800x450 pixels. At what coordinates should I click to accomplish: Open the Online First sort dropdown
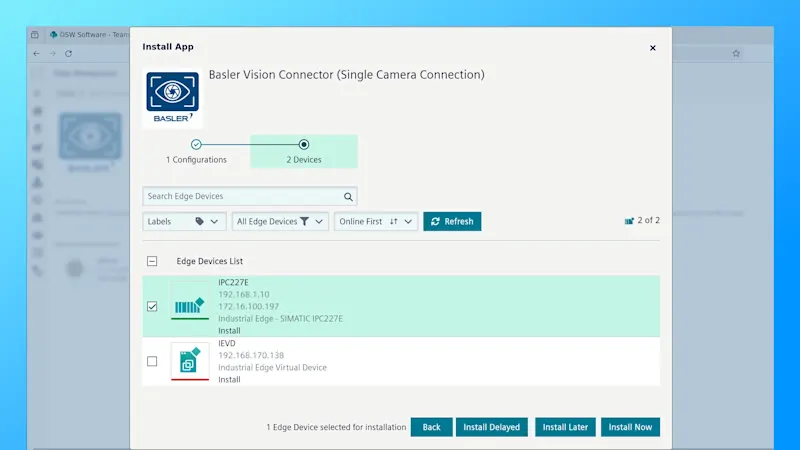tap(375, 221)
